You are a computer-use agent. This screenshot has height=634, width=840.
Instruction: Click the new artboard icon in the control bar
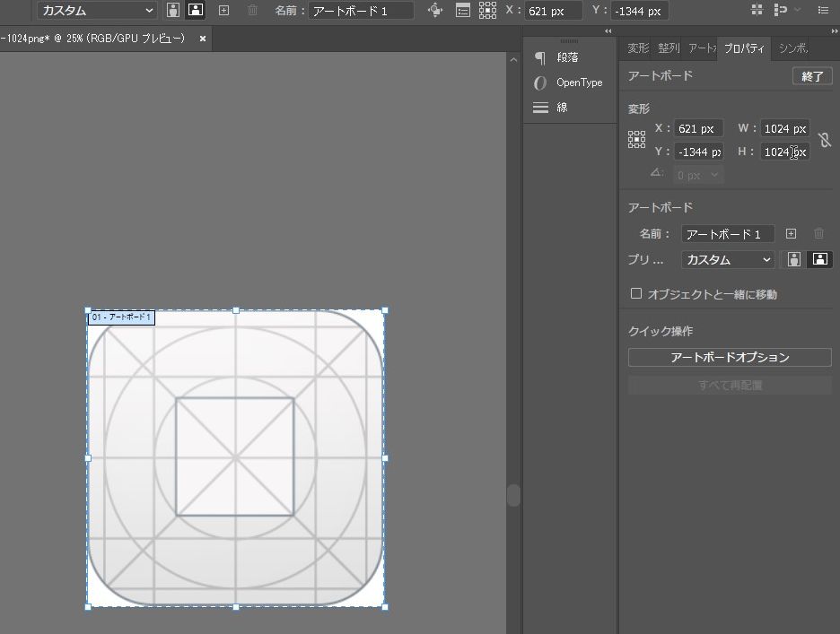click(224, 11)
